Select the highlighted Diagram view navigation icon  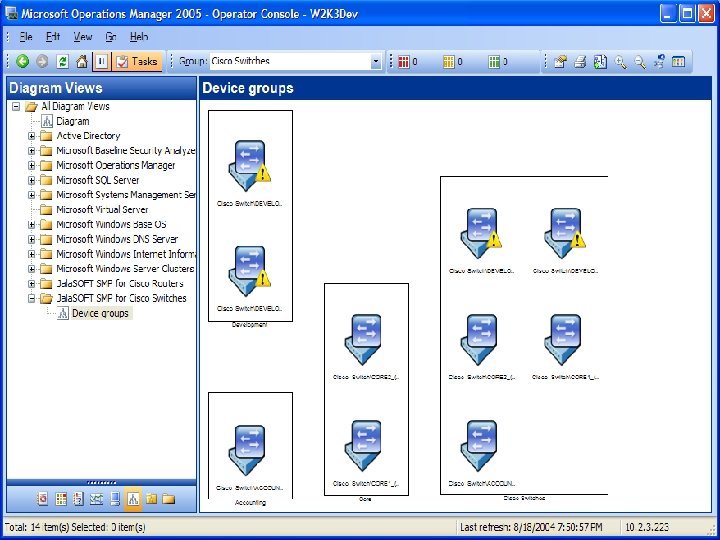(133, 499)
